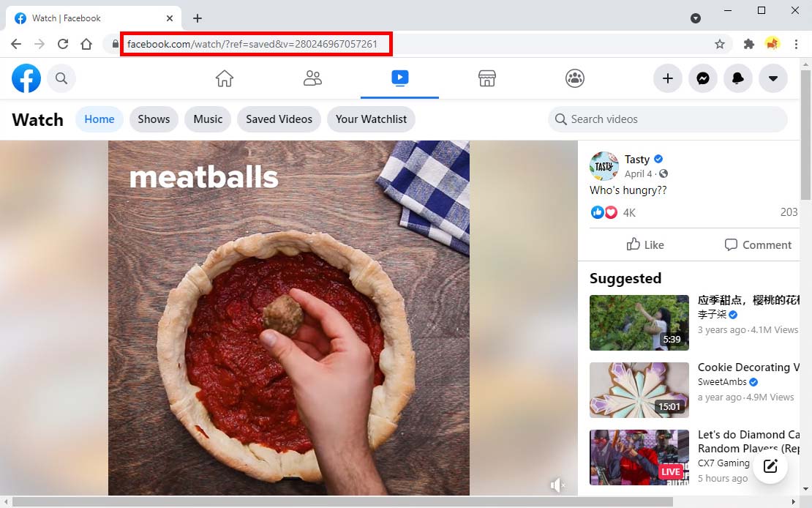Open the Marketplace icon

[x=486, y=78]
